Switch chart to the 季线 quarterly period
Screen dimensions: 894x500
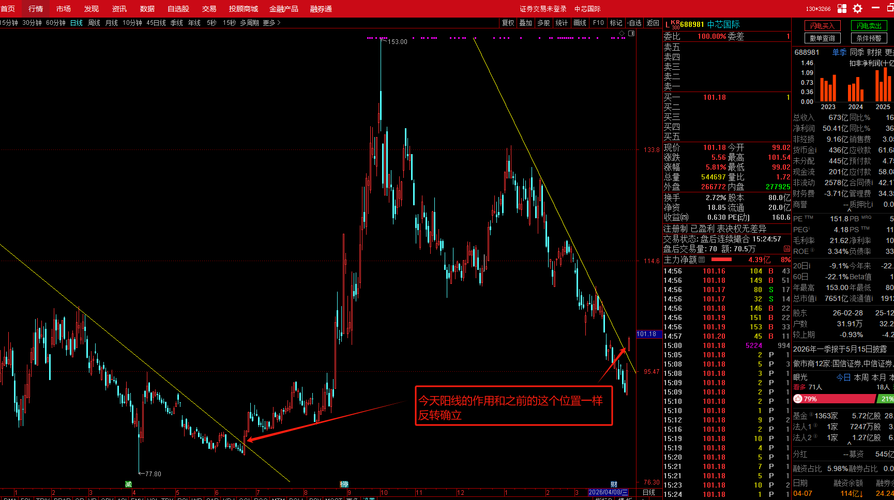coord(177,23)
